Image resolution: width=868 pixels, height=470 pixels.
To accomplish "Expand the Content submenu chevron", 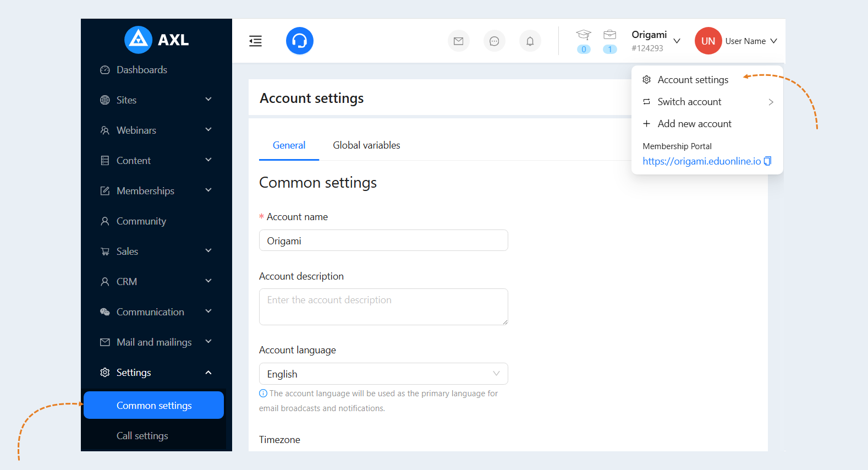I will click(208, 160).
